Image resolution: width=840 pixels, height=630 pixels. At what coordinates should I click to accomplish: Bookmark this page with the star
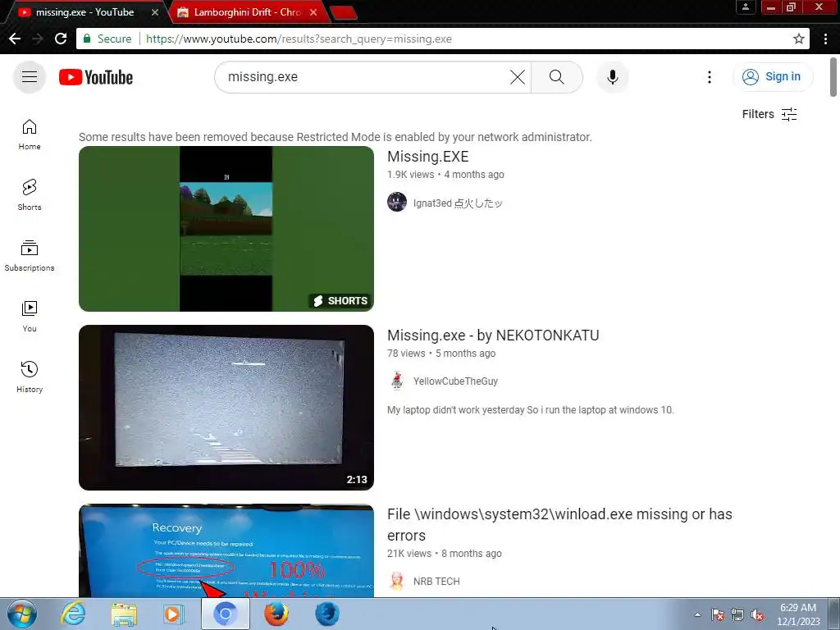[x=799, y=39]
